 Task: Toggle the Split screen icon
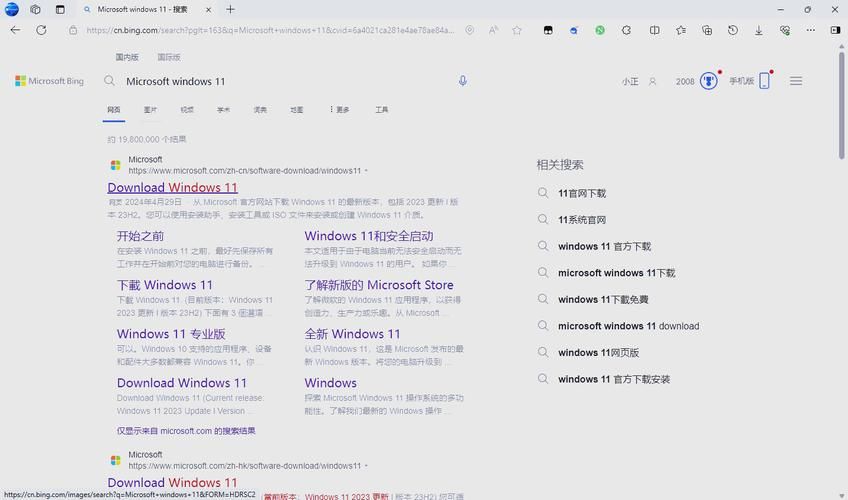tap(654, 30)
